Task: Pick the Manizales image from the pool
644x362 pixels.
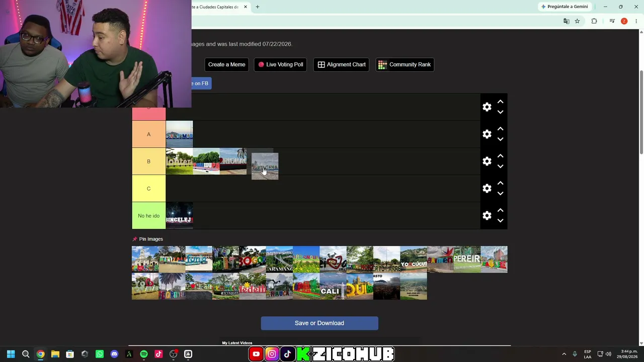Action: click(x=172, y=259)
